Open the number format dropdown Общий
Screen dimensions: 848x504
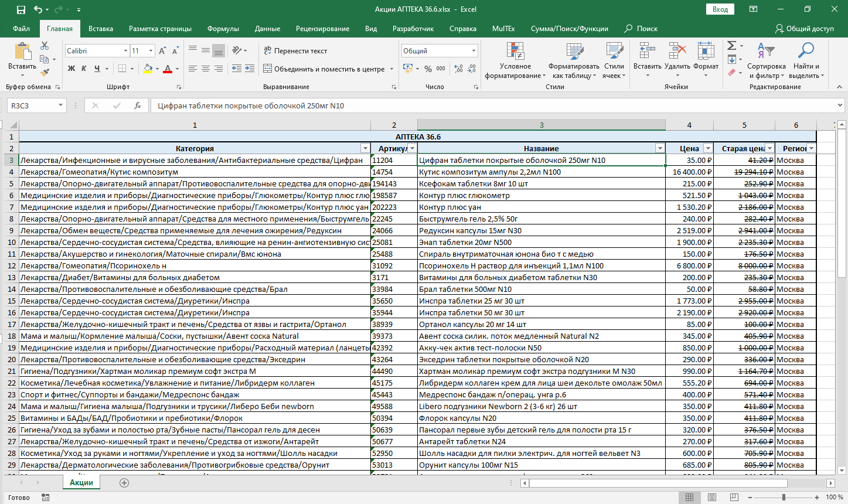click(474, 51)
